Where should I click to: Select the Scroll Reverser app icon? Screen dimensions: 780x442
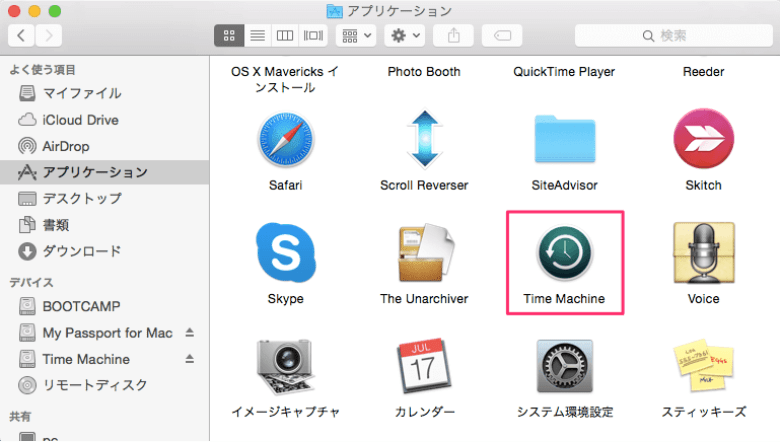424,139
